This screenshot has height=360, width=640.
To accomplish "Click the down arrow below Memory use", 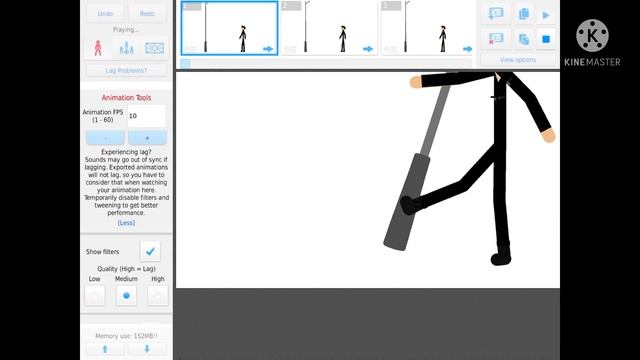I will coord(147,349).
